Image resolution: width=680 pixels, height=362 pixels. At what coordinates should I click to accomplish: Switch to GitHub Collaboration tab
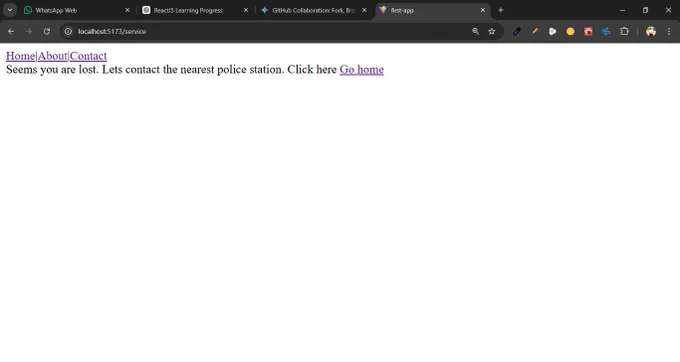coord(314,10)
